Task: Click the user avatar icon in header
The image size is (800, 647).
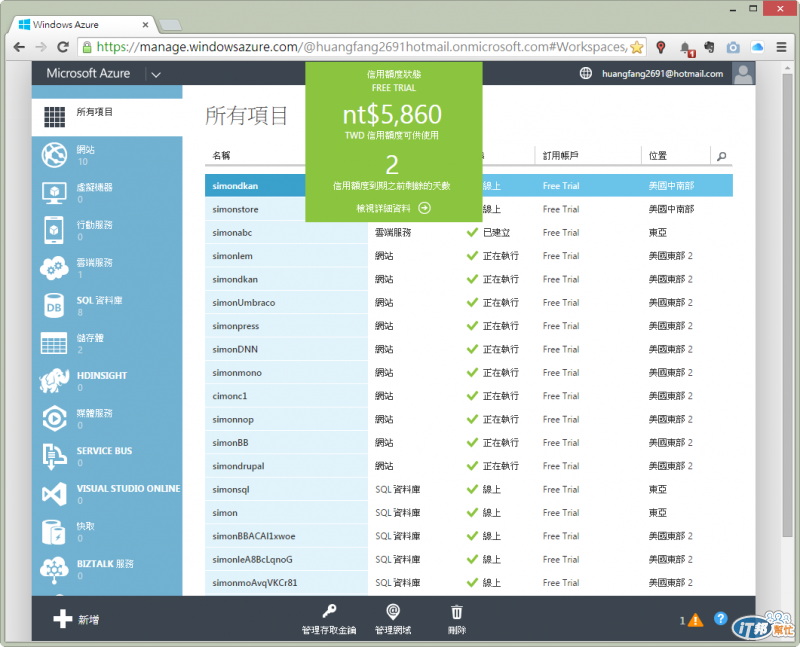Action: (x=743, y=73)
